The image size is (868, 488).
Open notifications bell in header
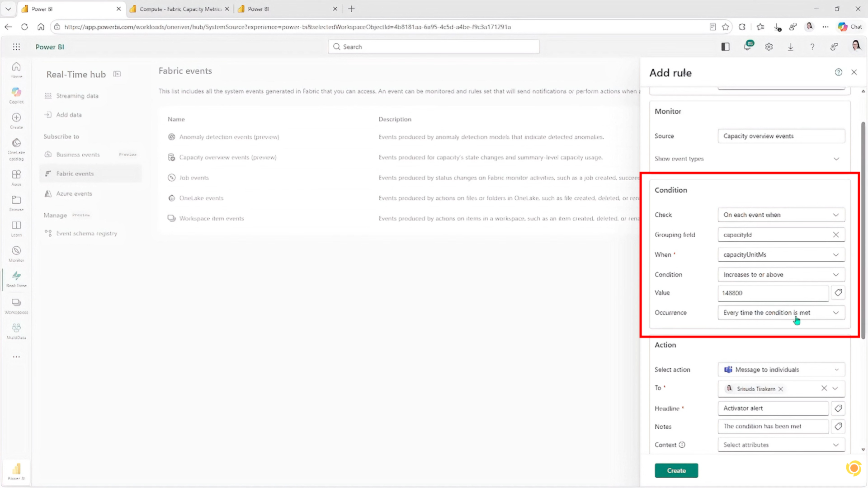[x=748, y=46]
